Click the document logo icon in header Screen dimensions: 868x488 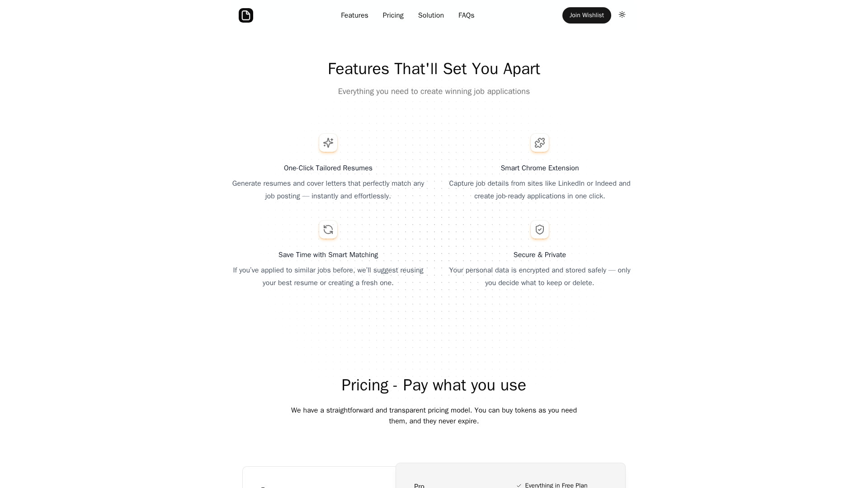246,15
